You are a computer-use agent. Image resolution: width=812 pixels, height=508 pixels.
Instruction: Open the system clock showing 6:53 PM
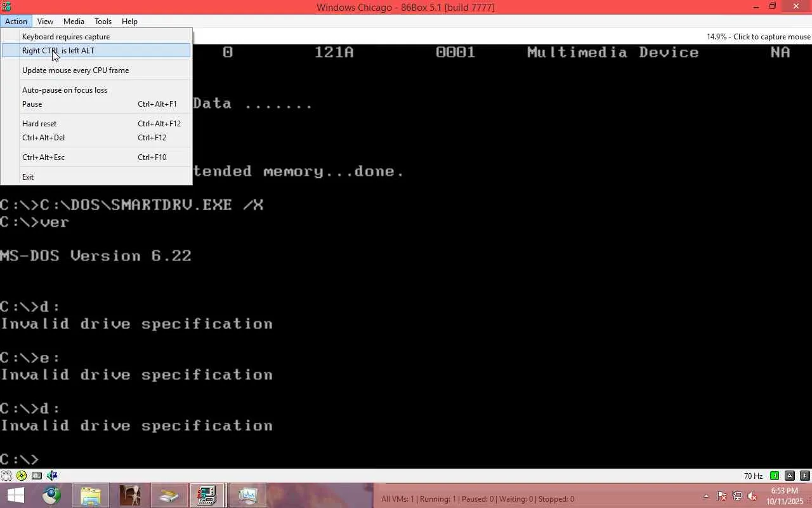click(784, 496)
